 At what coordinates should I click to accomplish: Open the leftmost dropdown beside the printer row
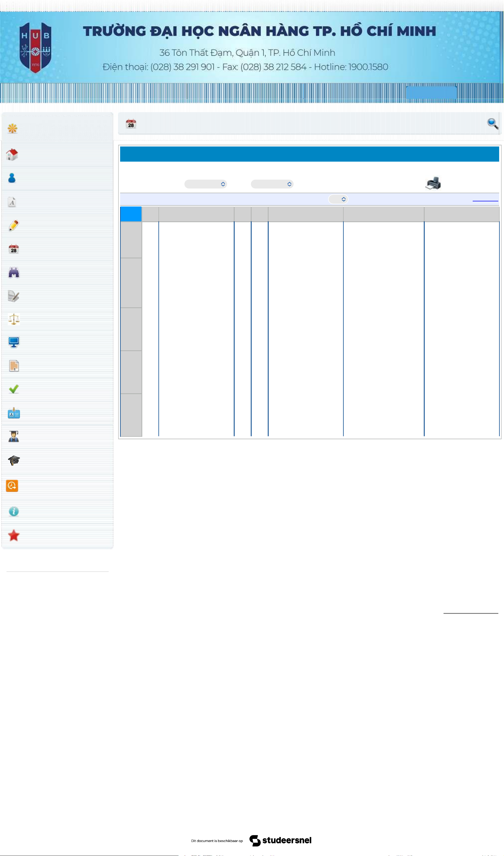[205, 184]
